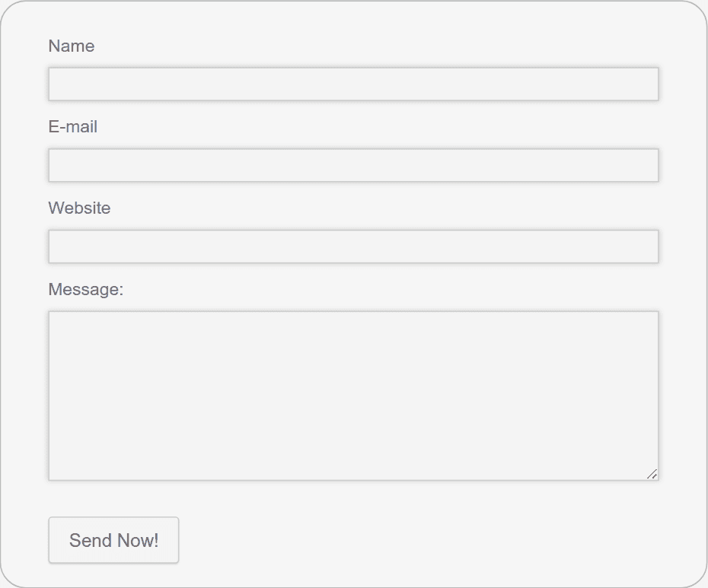Place cursor in box below Website label
Image resolution: width=708 pixels, height=588 pixels.
[353, 246]
